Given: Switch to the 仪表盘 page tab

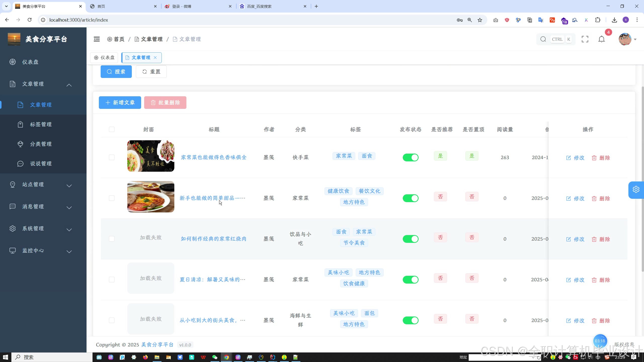Looking at the screenshot, I should click(104, 58).
